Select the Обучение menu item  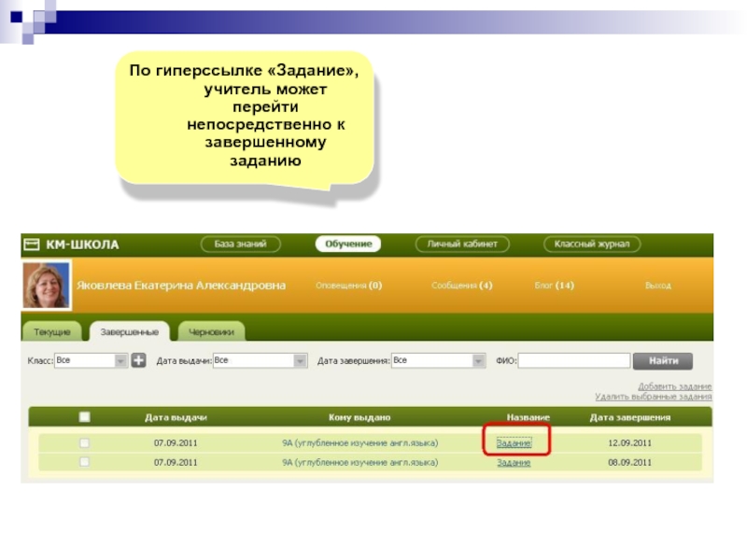(348, 244)
